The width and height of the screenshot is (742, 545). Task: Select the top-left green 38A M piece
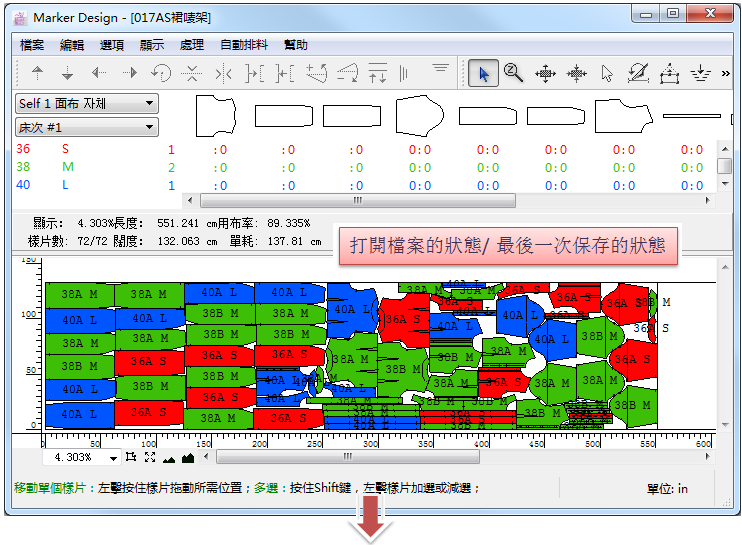tap(80, 294)
